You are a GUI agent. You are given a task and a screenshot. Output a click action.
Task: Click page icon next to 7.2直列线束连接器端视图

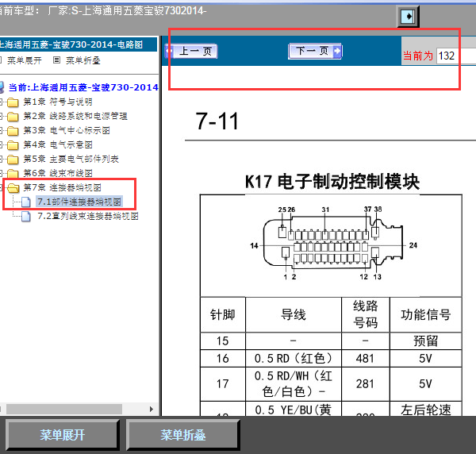point(26,216)
